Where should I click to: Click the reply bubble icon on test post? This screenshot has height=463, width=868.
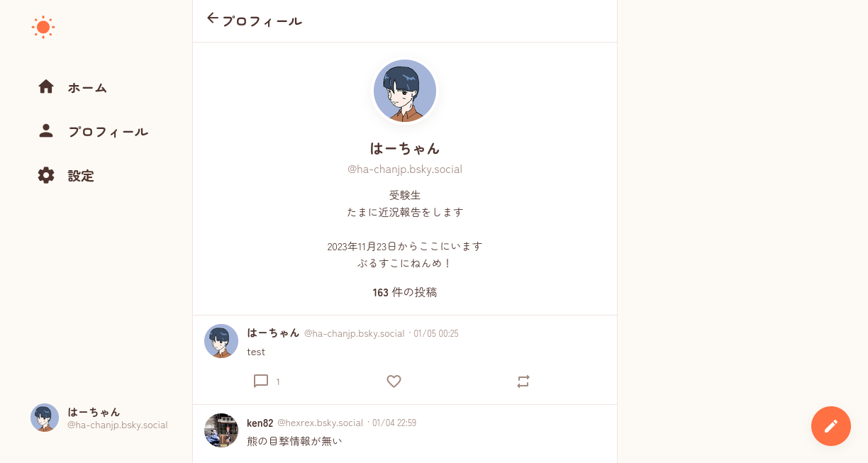point(261,381)
